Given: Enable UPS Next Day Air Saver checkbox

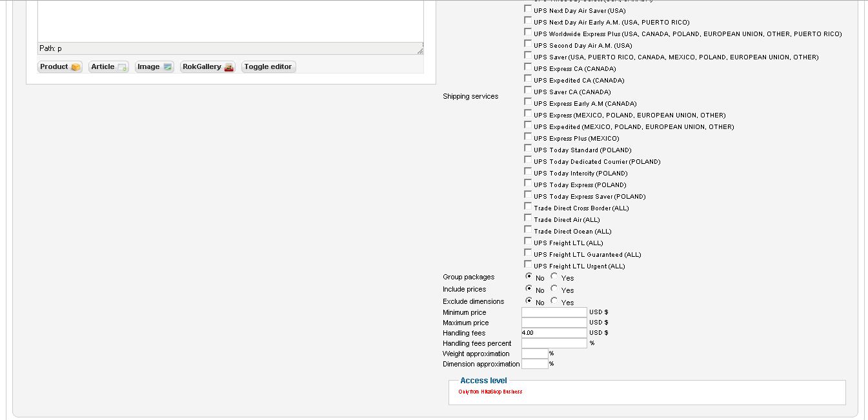Looking at the screenshot, I should [x=528, y=10].
